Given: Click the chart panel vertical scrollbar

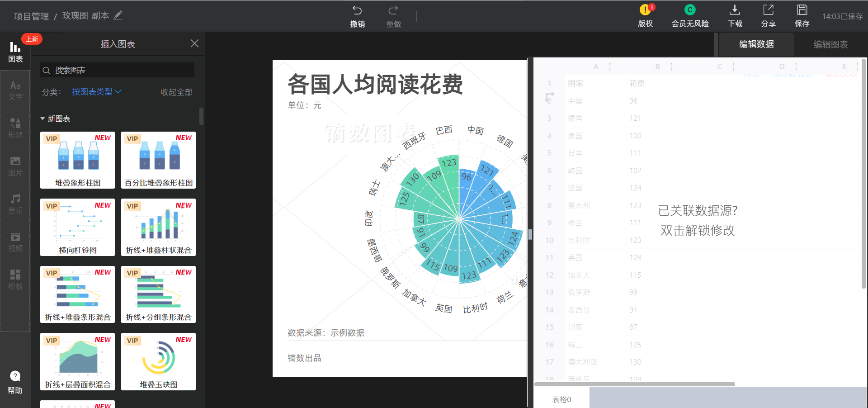Looking at the screenshot, I should (x=201, y=116).
